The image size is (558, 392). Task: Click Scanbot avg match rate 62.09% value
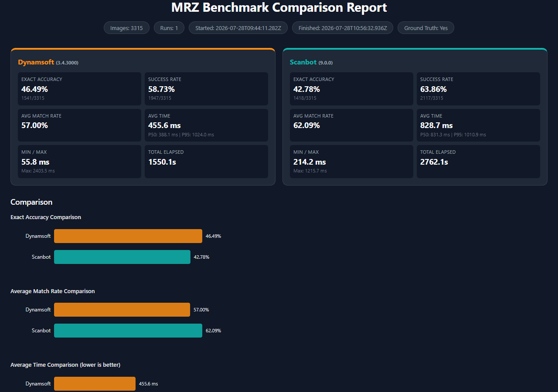coord(306,125)
